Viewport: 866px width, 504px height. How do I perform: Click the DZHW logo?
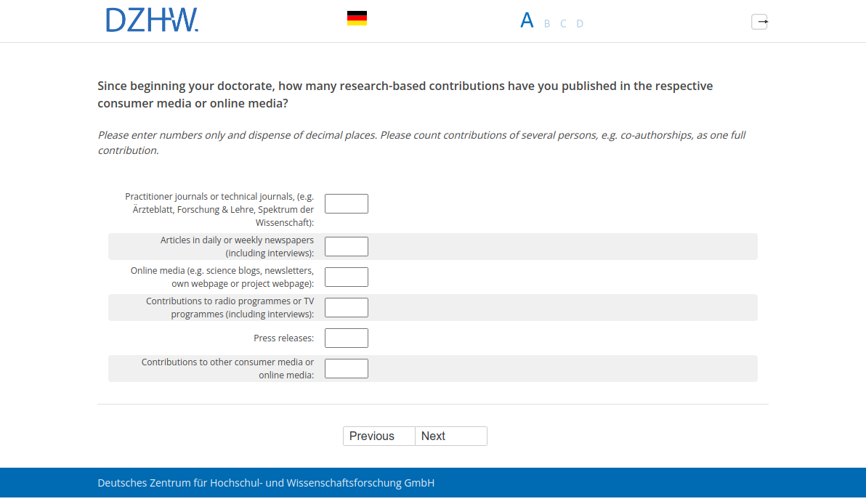152,20
